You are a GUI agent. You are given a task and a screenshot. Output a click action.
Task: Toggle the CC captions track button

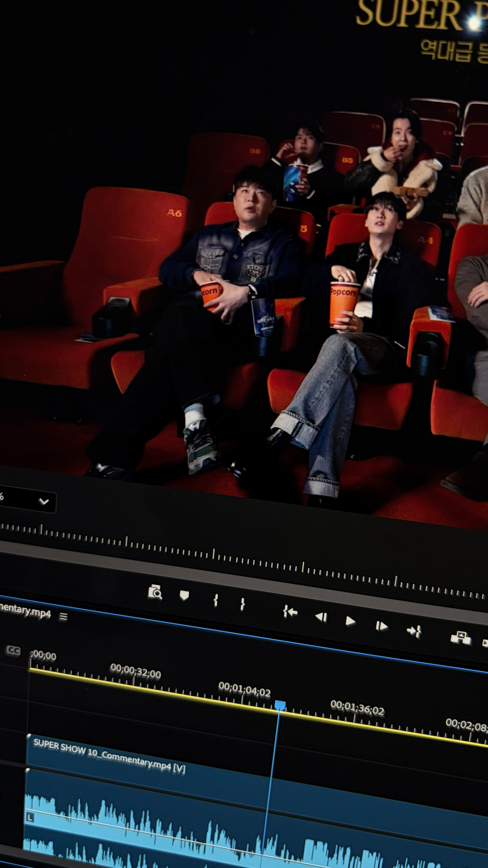click(x=13, y=650)
